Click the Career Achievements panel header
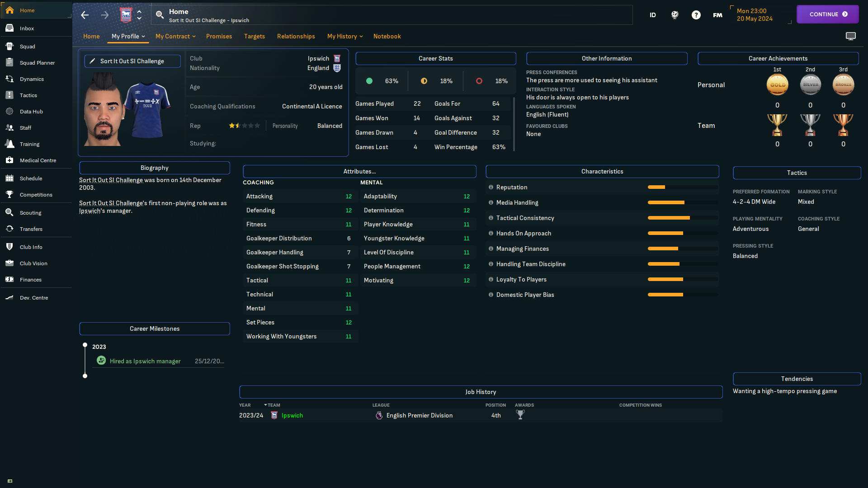 (x=778, y=58)
